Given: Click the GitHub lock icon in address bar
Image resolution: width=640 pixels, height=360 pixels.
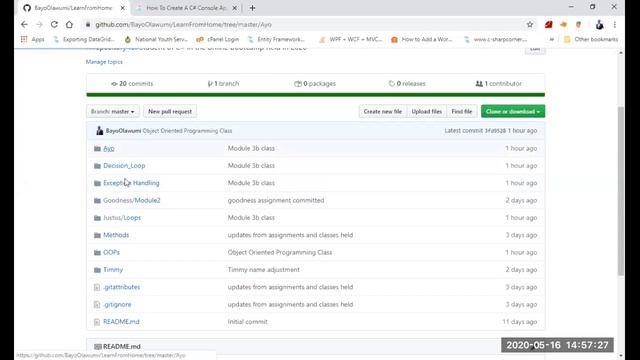Looking at the screenshot, I should 88,24.
